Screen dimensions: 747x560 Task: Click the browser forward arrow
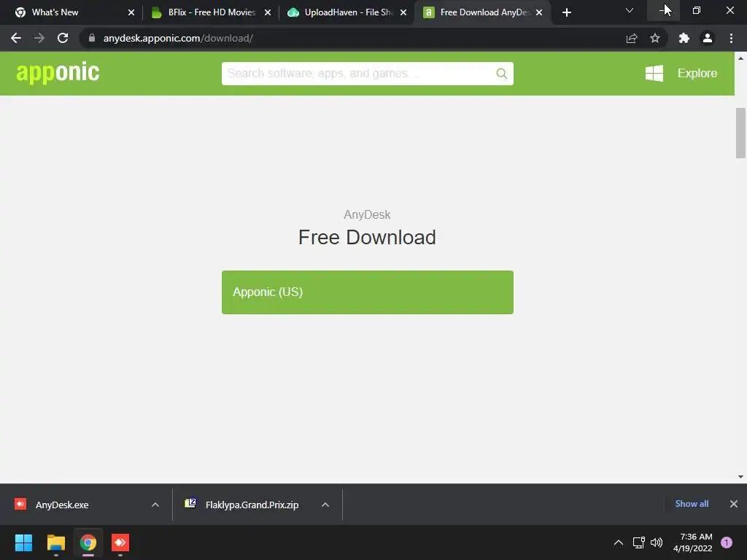click(39, 38)
